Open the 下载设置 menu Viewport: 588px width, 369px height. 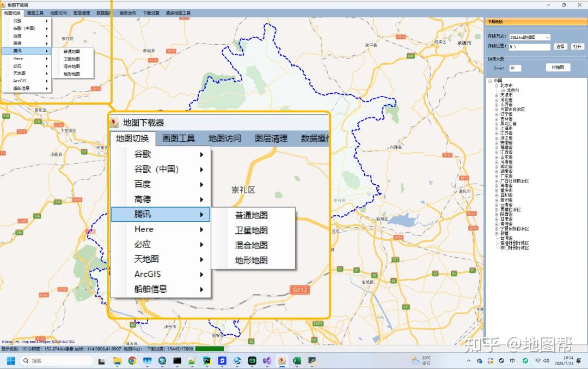(x=151, y=13)
